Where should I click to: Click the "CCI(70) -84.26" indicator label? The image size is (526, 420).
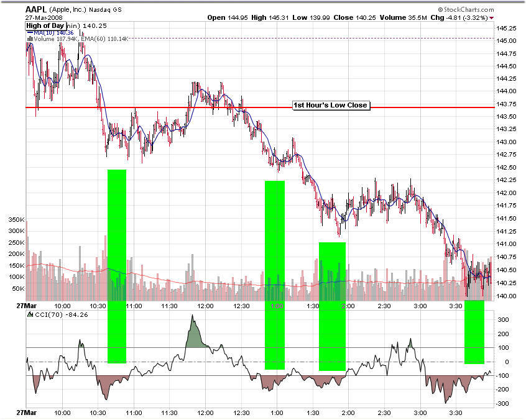pyautogui.click(x=62, y=315)
